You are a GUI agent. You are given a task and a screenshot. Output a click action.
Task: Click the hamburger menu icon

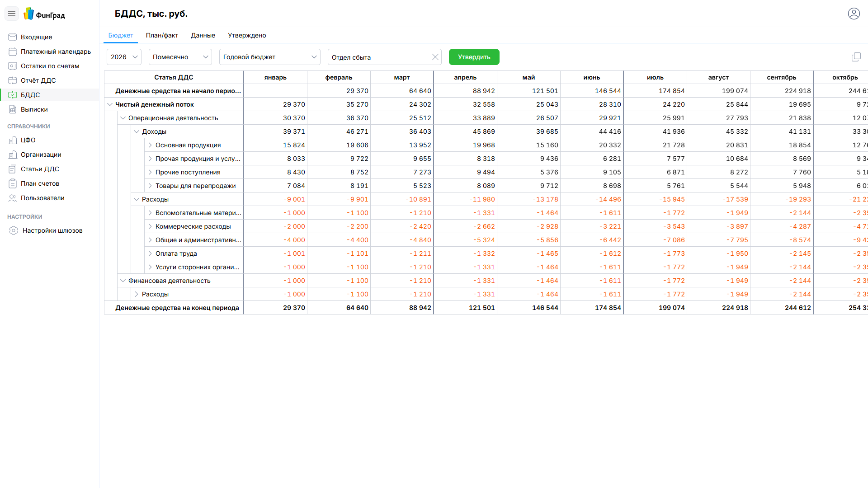(x=12, y=14)
